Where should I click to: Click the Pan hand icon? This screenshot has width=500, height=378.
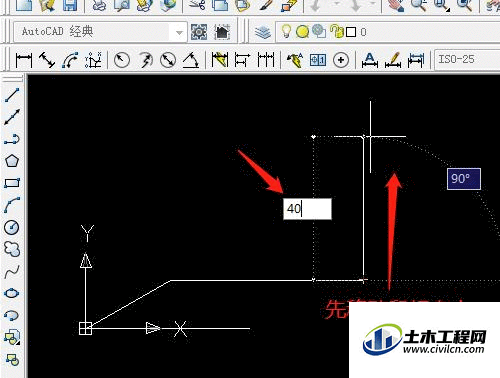(396, 5)
